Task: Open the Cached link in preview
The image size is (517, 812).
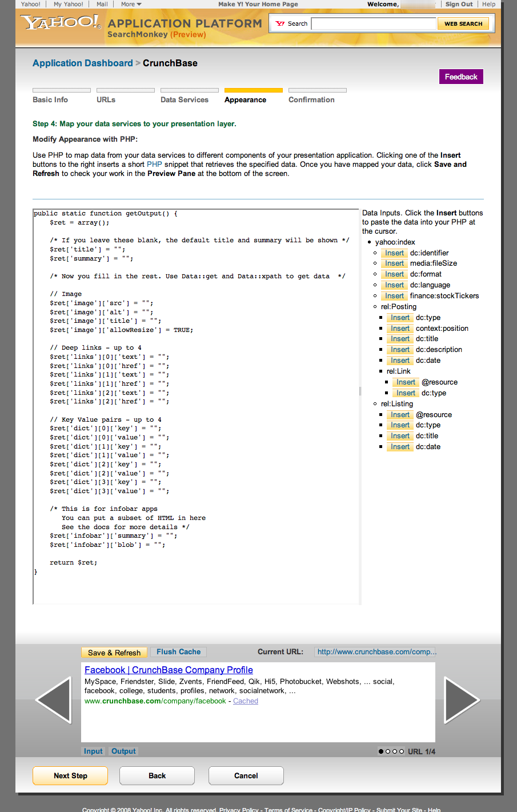Action: (246, 701)
